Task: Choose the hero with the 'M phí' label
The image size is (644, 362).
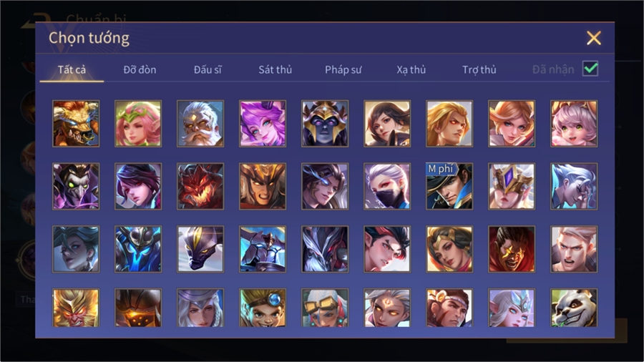Action: coord(449,186)
